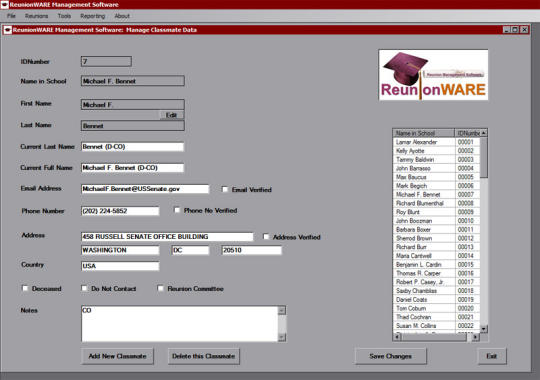Click the Last Name field
540x380 pixels.
click(x=133, y=126)
